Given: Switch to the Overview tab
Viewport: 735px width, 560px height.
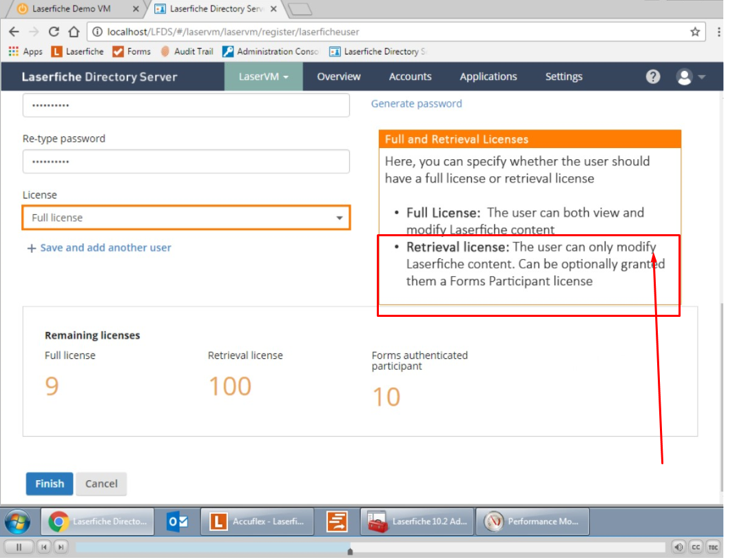Looking at the screenshot, I should [338, 76].
